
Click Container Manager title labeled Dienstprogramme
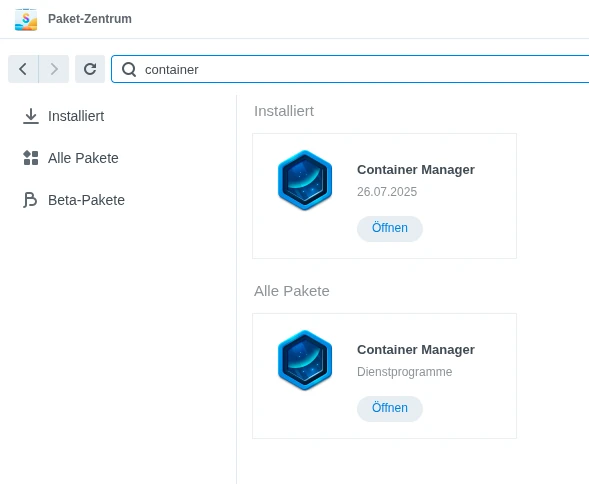pos(416,349)
